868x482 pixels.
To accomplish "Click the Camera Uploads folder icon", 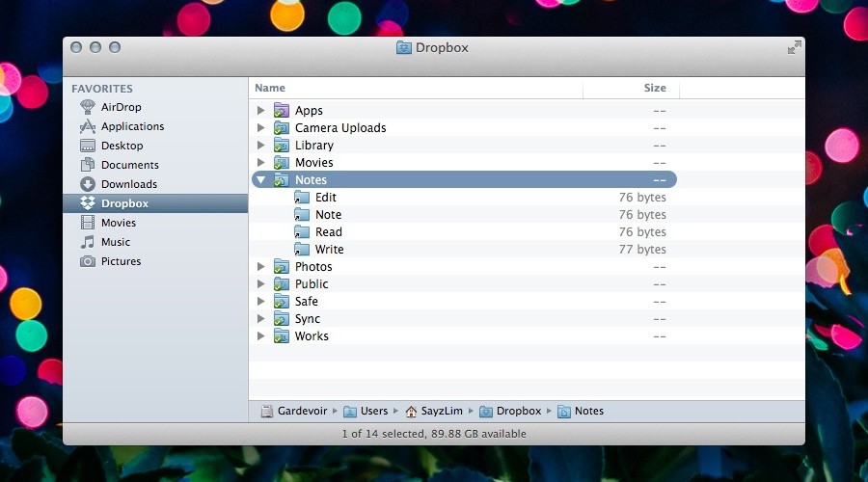I will tap(282, 128).
